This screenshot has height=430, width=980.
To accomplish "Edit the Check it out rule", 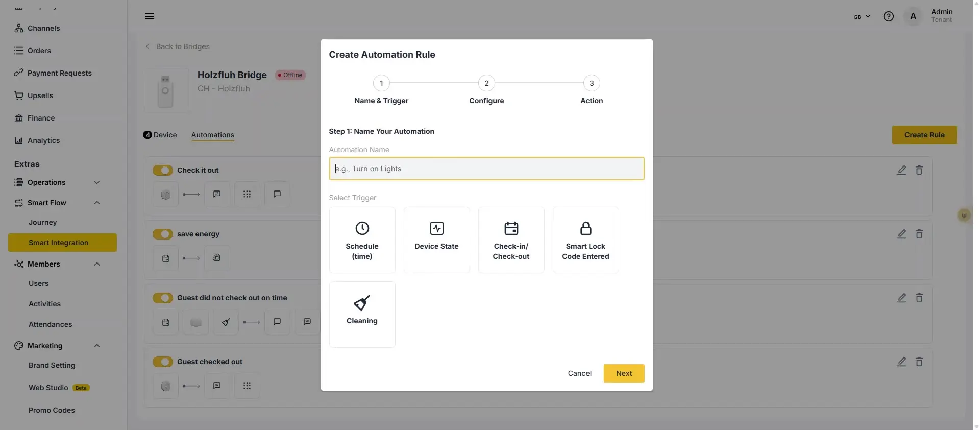I will click(902, 170).
